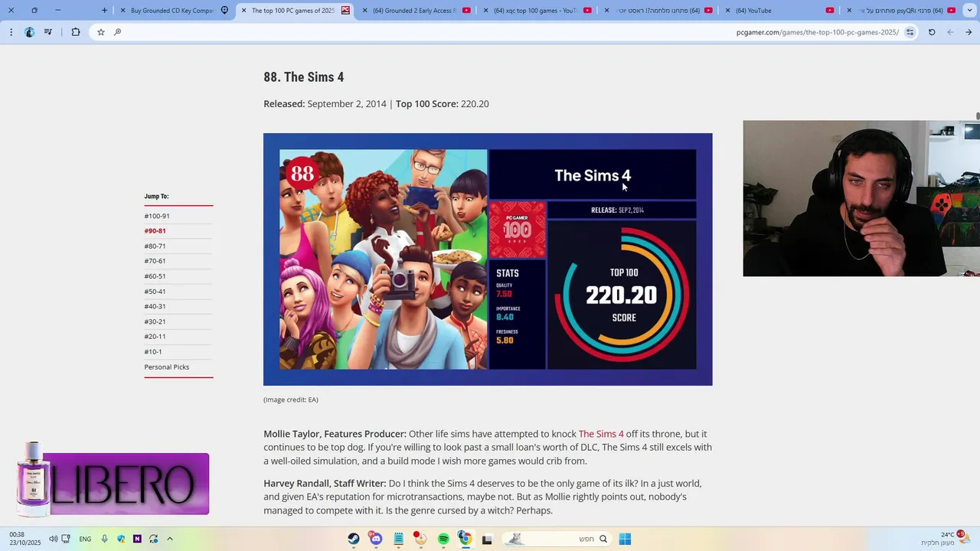Viewport: 980px width, 551px height.
Task: Open the tab search dropdown arrow
Action: tap(970, 11)
